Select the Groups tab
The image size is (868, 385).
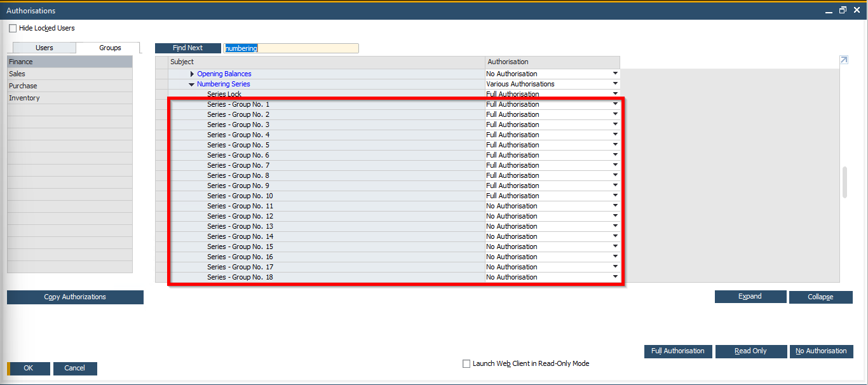point(110,48)
